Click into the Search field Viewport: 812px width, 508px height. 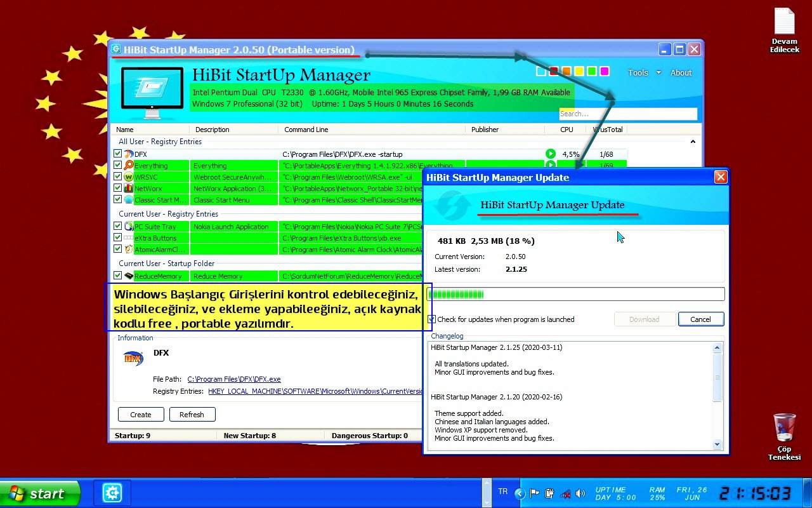coord(628,114)
